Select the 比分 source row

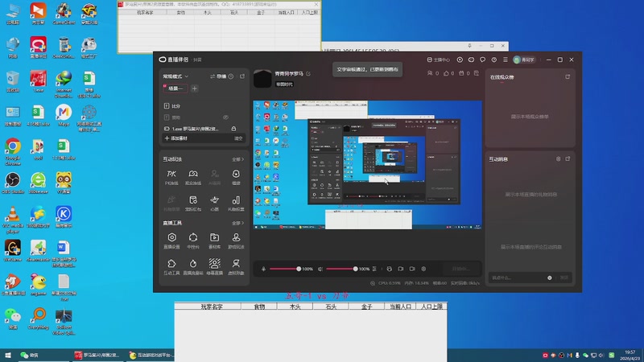coord(204,106)
